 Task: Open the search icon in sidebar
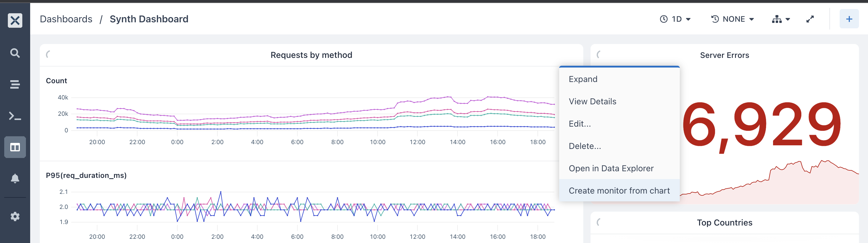click(15, 53)
